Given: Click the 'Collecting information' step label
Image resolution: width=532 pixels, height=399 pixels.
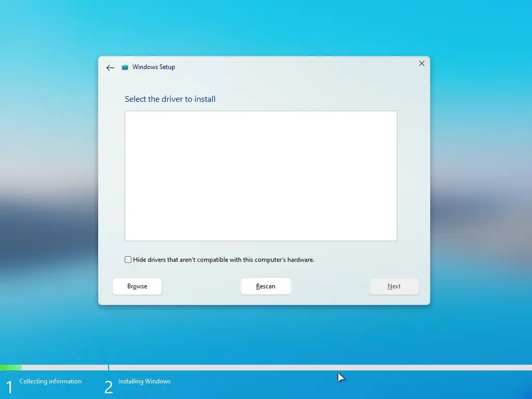Looking at the screenshot, I should [x=50, y=381].
